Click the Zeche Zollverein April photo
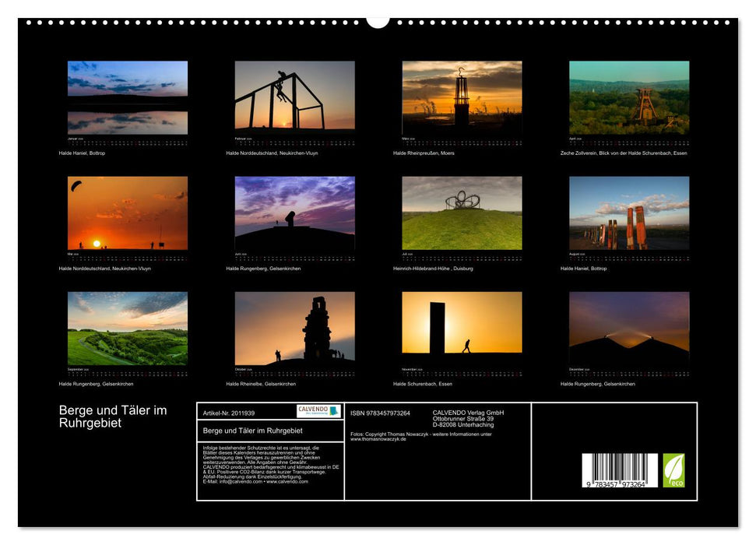Viewport: 756px width, 545px height. tap(628, 97)
